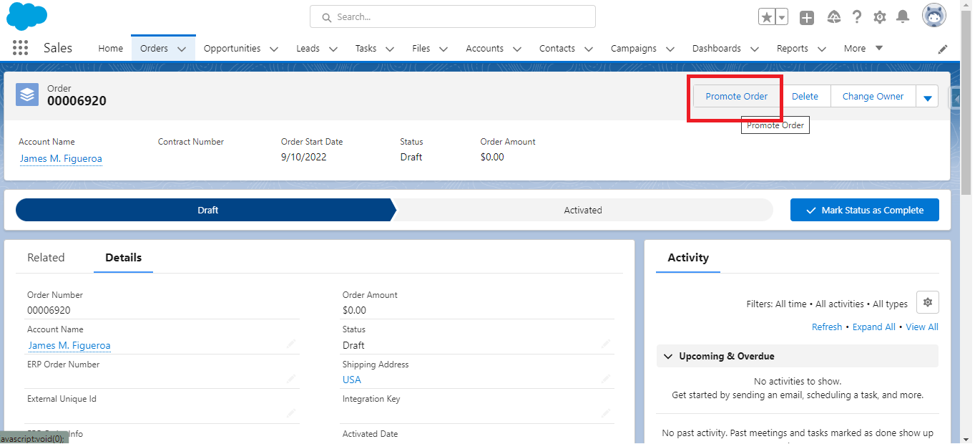
Task: Open the USA shipping address link
Action: (x=352, y=380)
